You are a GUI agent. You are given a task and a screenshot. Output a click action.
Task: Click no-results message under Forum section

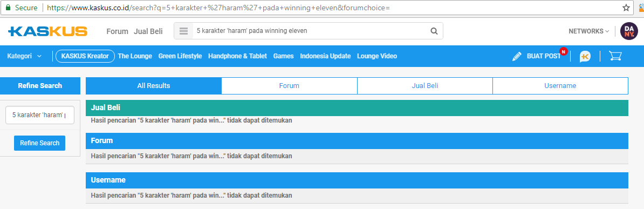191,156
